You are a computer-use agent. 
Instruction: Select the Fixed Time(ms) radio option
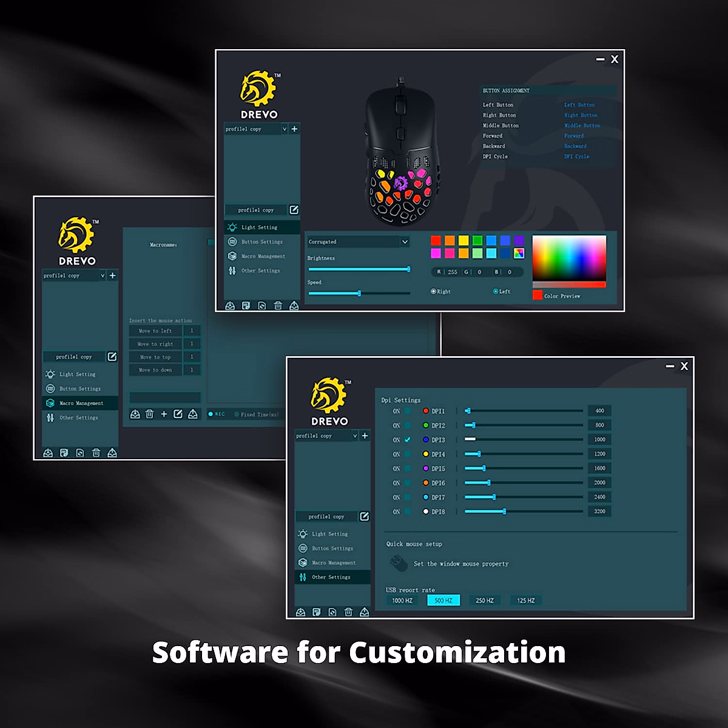[x=237, y=414]
